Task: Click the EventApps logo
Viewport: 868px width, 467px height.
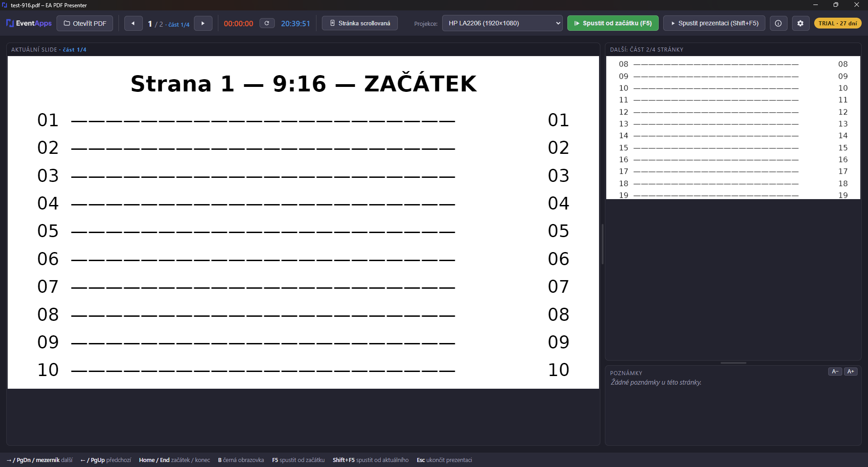Action: pyautogui.click(x=29, y=23)
